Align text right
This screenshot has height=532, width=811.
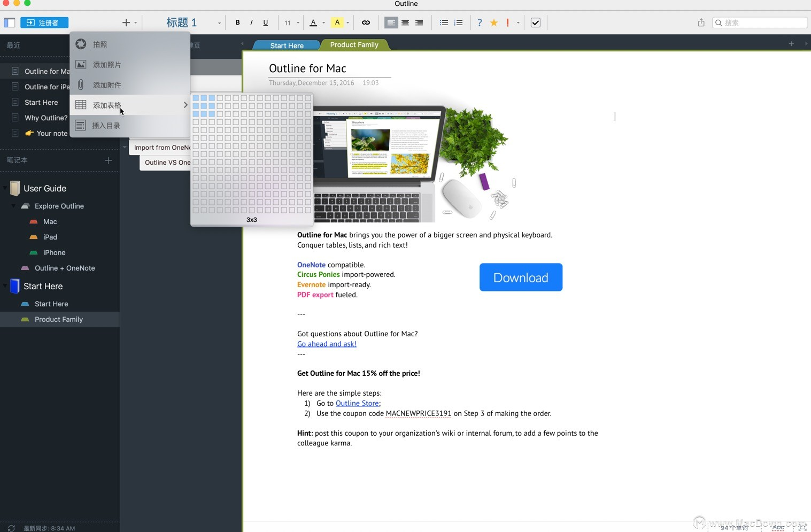coord(419,22)
